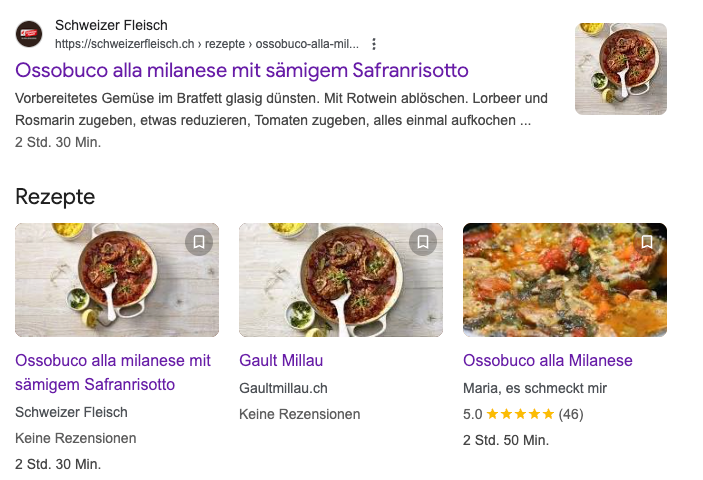The height and width of the screenshot is (480, 703).
Task: Open the first recipe card's Safranrisotto title
Action: tap(113, 372)
